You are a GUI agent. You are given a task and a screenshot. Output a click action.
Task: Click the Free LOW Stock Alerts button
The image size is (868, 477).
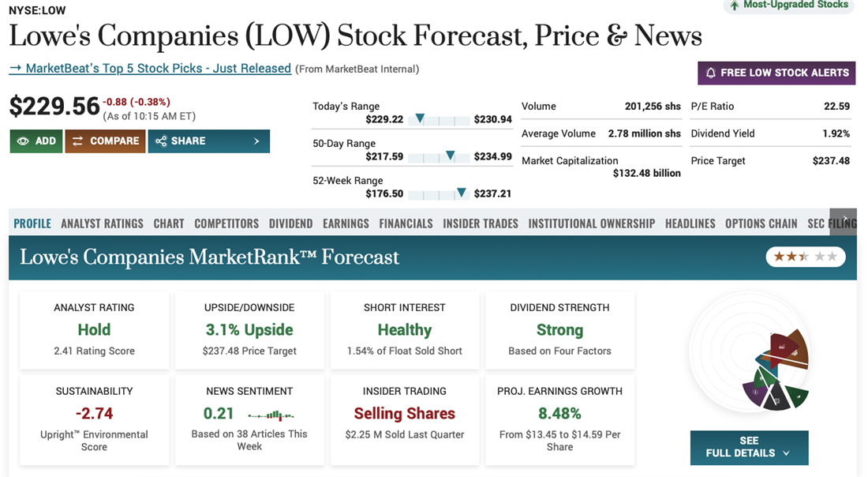(776, 73)
